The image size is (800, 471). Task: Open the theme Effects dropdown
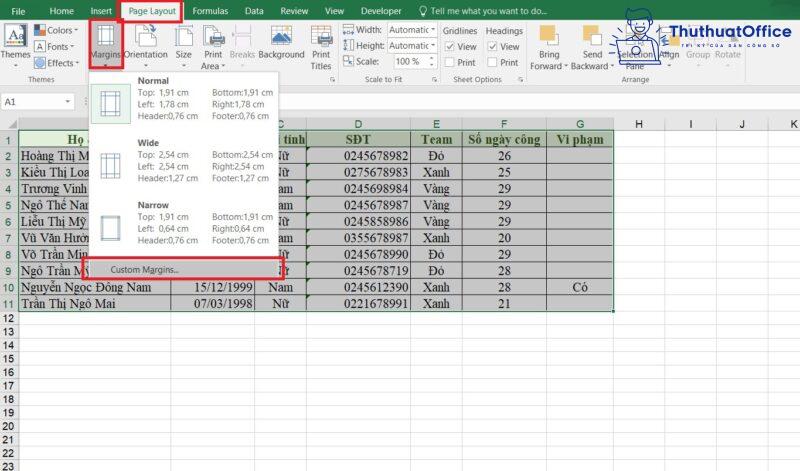[57, 63]
